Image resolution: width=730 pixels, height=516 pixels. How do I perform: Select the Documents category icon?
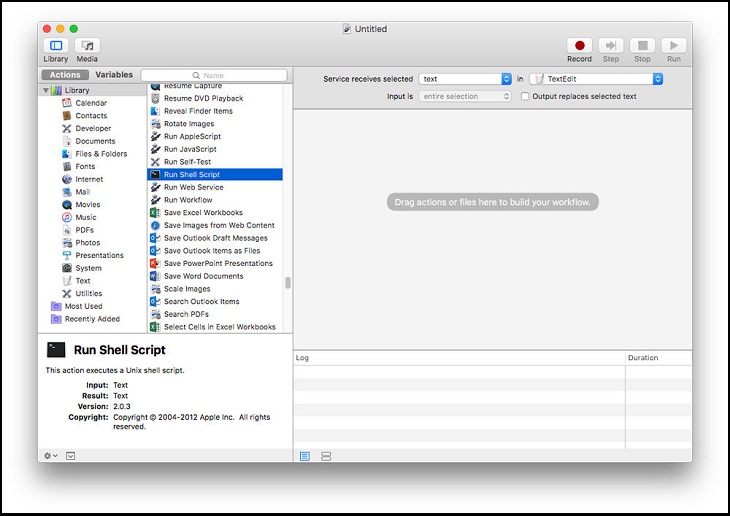[67, 141]
